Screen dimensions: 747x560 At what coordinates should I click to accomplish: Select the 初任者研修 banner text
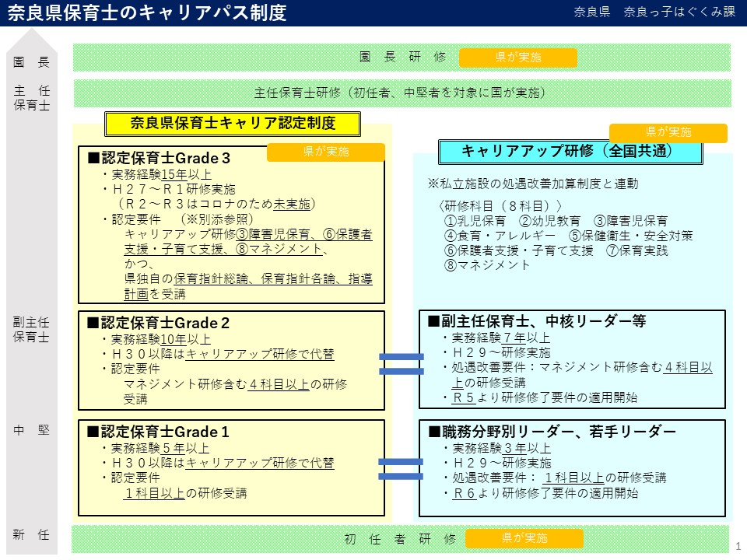click(400, 539)
